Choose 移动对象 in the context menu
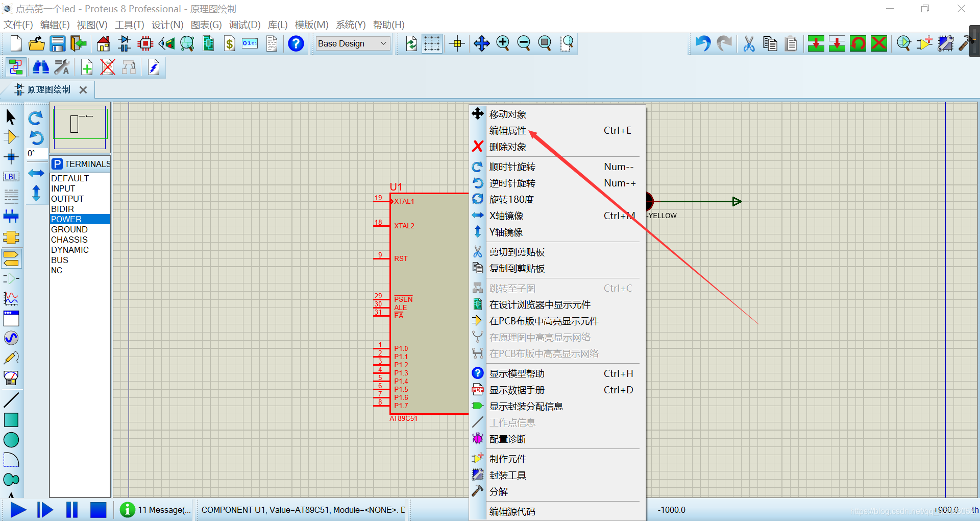 tap(557, 114)
